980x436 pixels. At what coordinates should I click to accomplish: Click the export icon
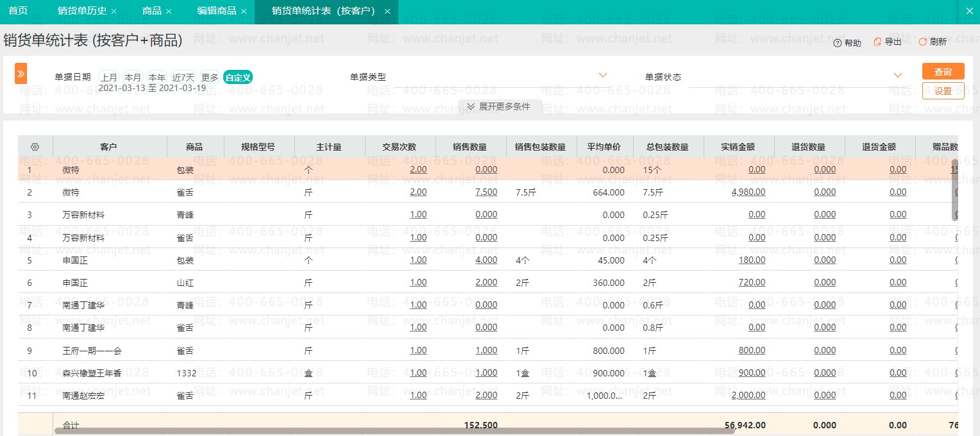pyautogui.click(x=876, y=42)
